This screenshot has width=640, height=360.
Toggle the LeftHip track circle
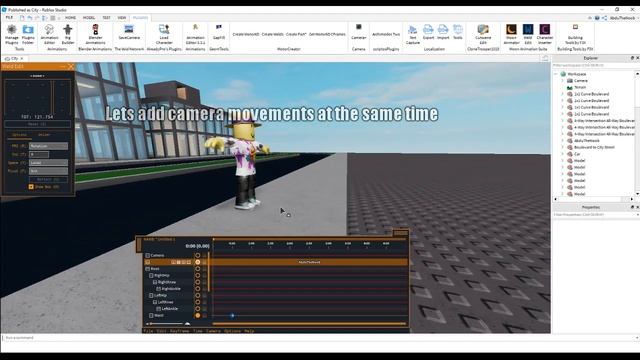(198, 296)
